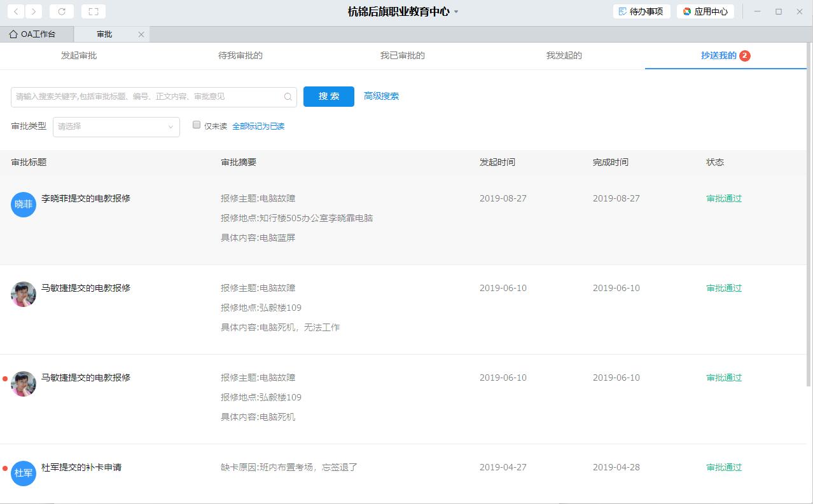This screenshot has height=504, width=813.
Task: Click the refresh page icon
Action: tap(62, 11)
